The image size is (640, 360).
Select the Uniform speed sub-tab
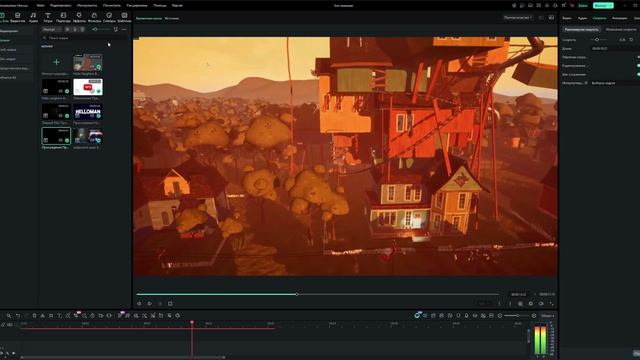tap(581, 29)
